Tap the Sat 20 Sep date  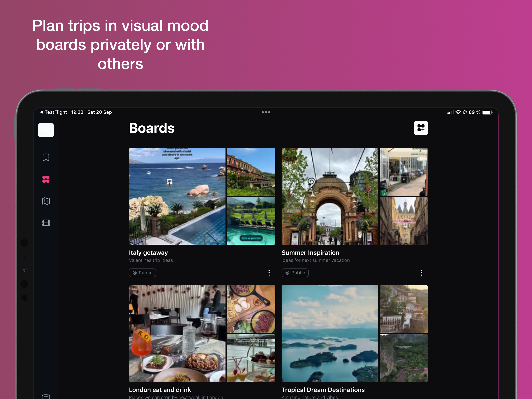point(100,112)
